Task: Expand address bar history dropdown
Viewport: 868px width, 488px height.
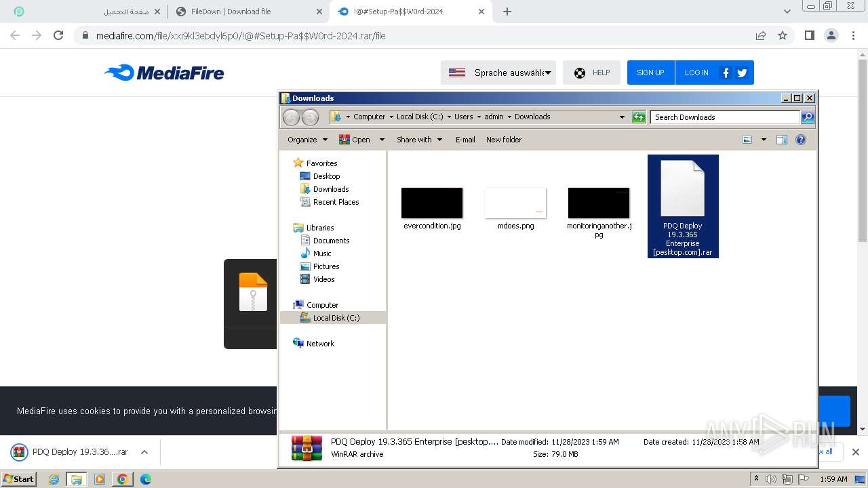Action: pyautogui.click(x=622, y=117)
